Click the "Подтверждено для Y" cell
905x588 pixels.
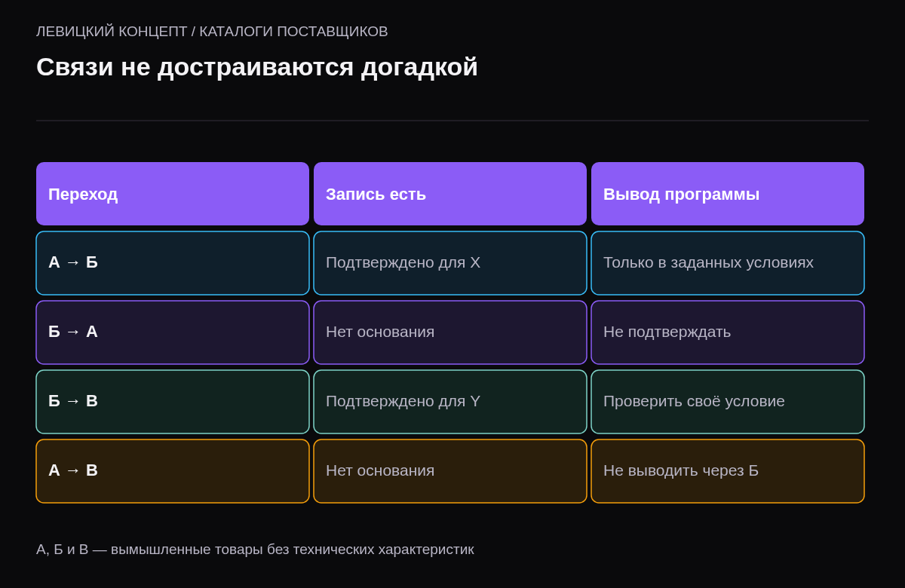[x=450, y=402]
